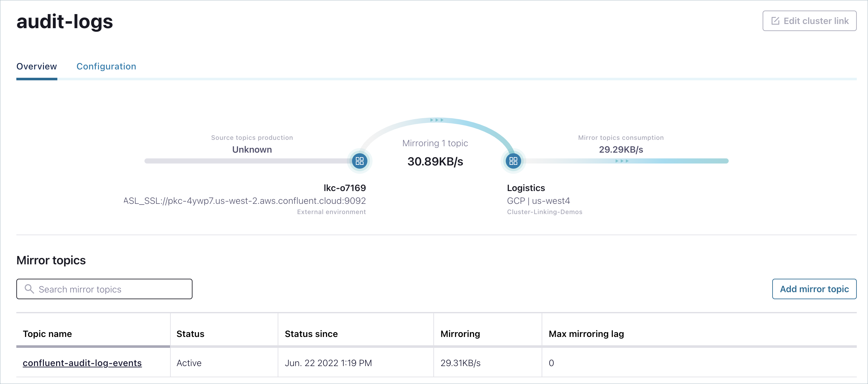Image resolution: width=868 pixels, height=384 pixels.
Task: Sort by the Topic name column header
Action: pos(47,334)
